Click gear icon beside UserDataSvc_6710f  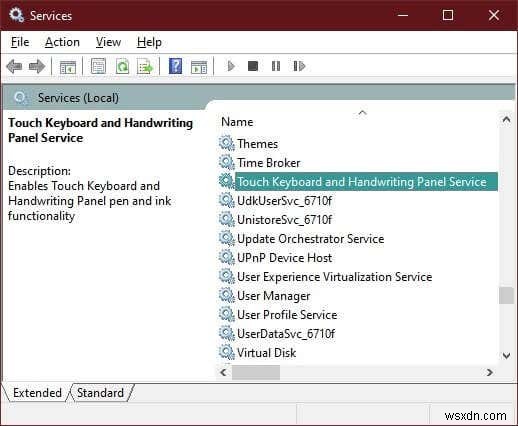[x=227, y=333]
